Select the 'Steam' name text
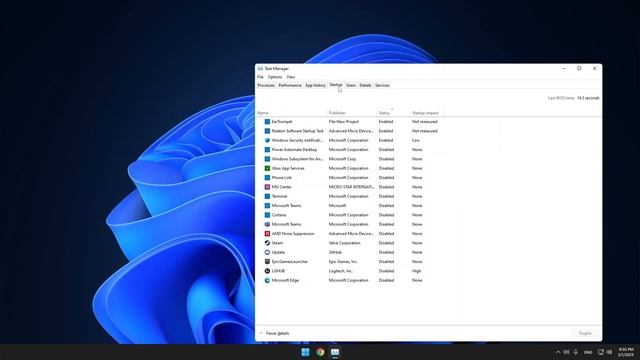640x360 pixels. [277, 243]
